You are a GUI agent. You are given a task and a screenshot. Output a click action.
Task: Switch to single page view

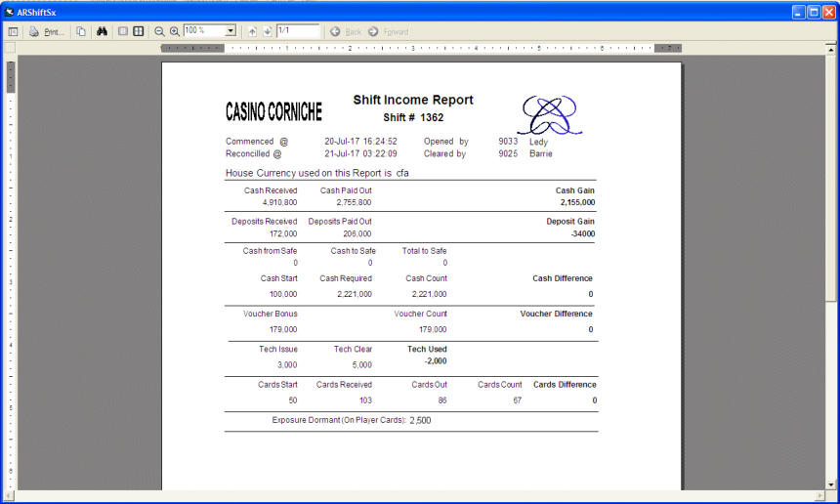coord(123,31)
